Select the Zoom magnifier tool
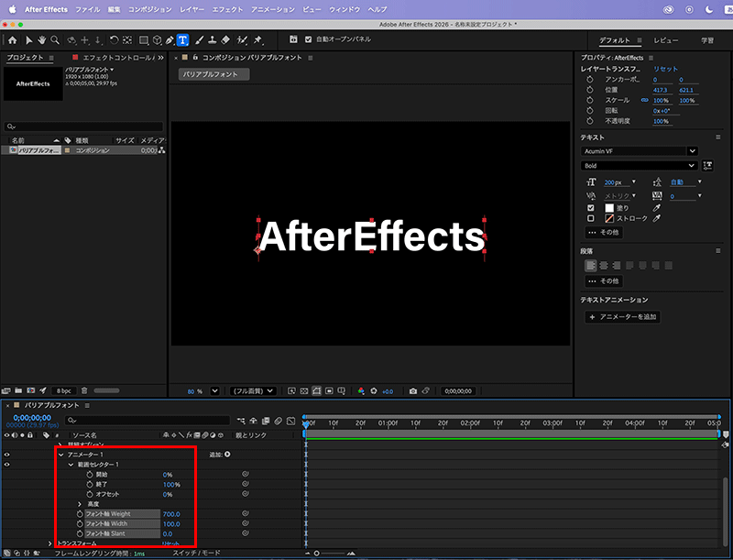733x560 pixels. pos(56,40)
